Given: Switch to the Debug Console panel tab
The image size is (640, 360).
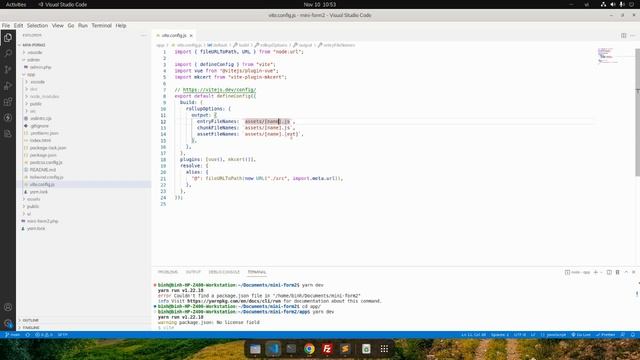Looking at the screenshot, I should click(224, 272).
